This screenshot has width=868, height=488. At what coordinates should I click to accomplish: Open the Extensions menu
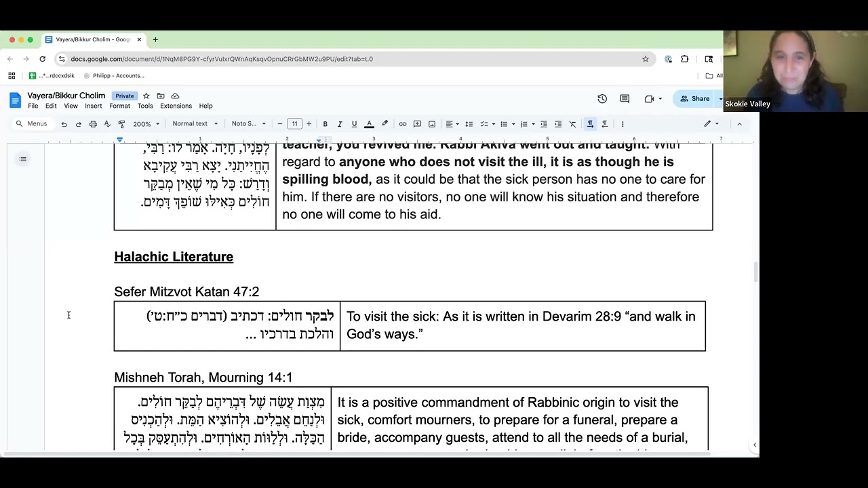click(176, 106)
